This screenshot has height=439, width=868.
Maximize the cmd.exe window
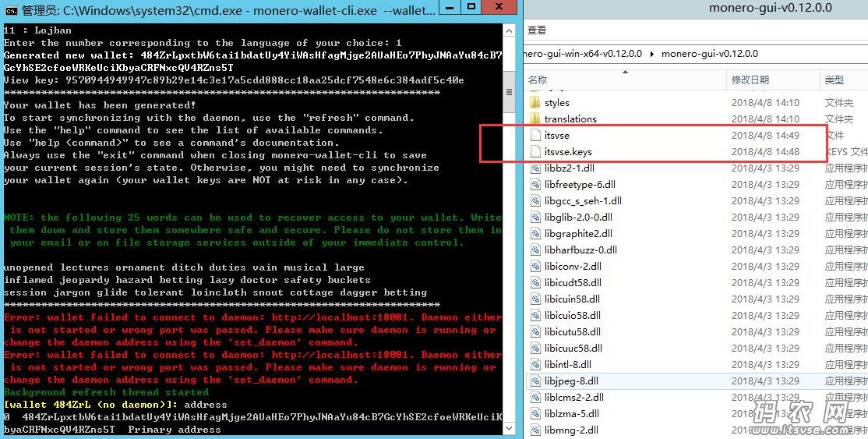[471, 7]
